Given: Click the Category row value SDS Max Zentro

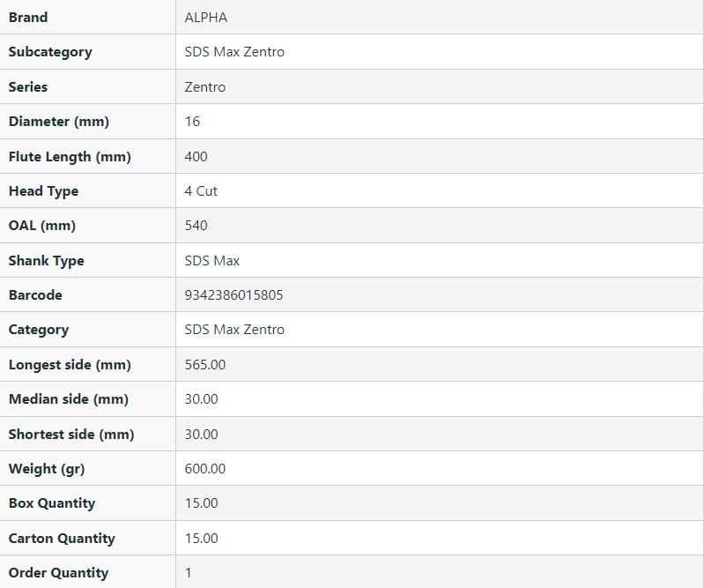Looking at the screenshot, I should tap(234, 330).
